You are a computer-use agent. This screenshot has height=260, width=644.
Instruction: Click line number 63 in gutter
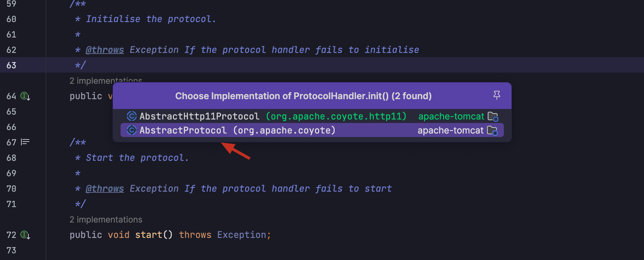pos(11,65)
